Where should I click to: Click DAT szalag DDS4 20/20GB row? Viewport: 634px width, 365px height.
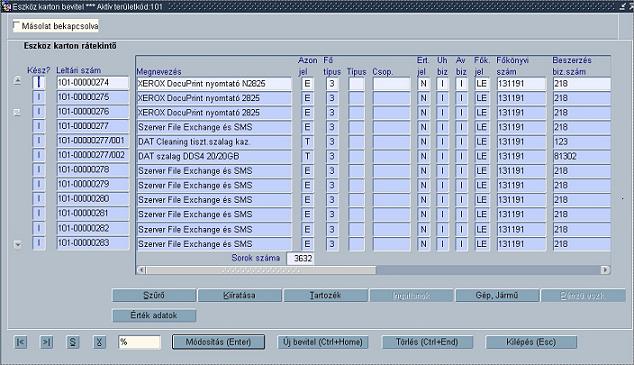(214, 156)
